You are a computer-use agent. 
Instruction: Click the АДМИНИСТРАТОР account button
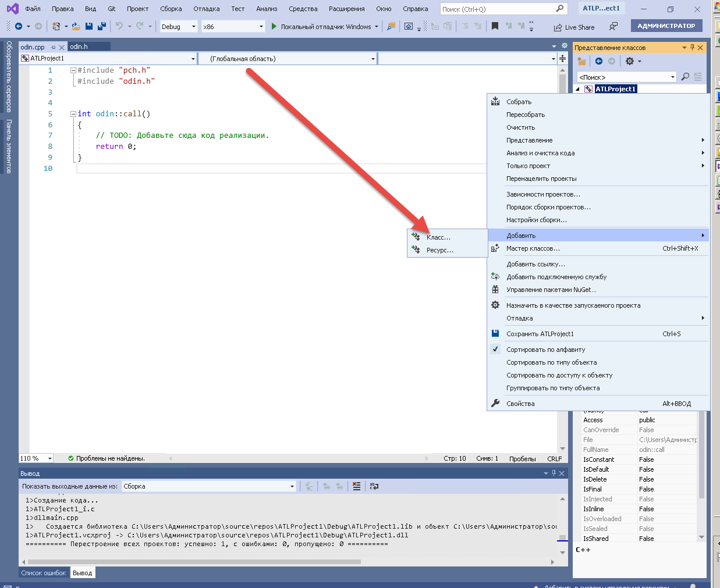click(666, 26)
